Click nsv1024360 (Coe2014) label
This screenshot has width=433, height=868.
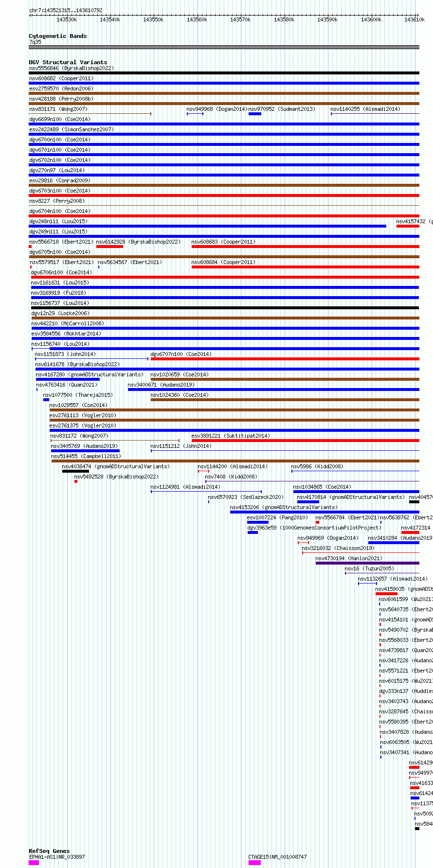[180, 395]
